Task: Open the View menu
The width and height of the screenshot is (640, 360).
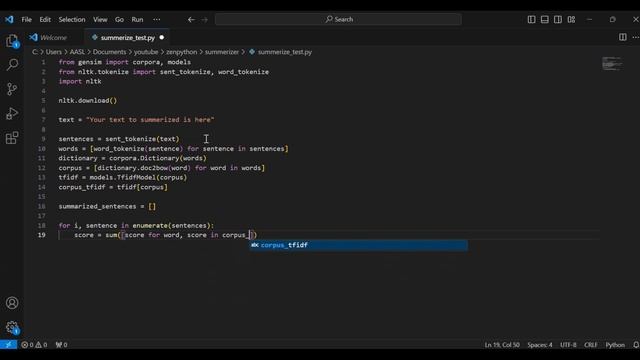Action: pyautogui.click(x=100, y=19)
